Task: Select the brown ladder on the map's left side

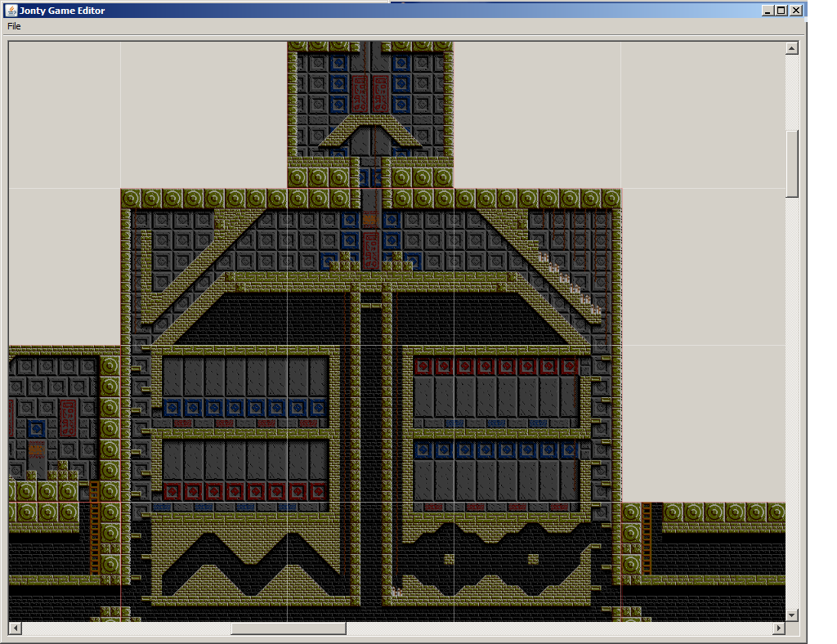Action: pyautogui.click(x=94, y=527)
